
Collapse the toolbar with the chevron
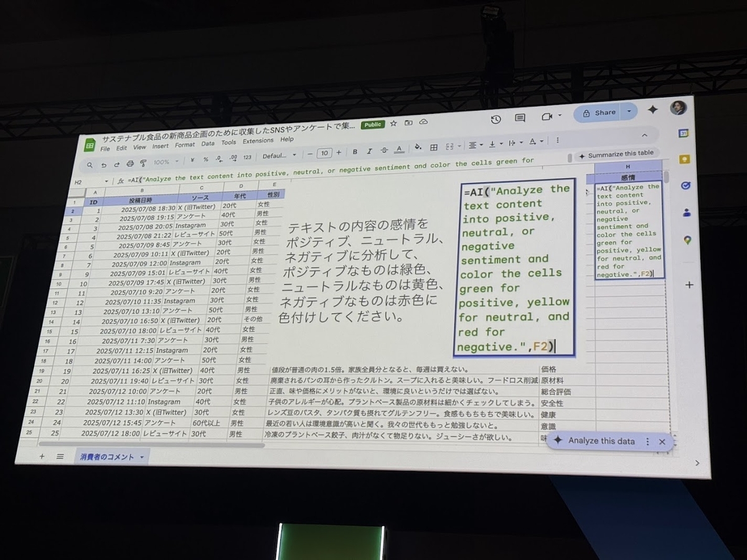coord(644,135)
